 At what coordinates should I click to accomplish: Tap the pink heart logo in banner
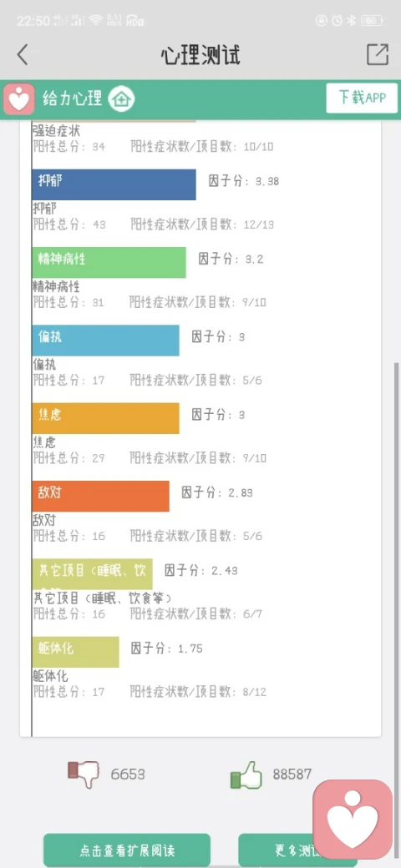click(19, 99)
